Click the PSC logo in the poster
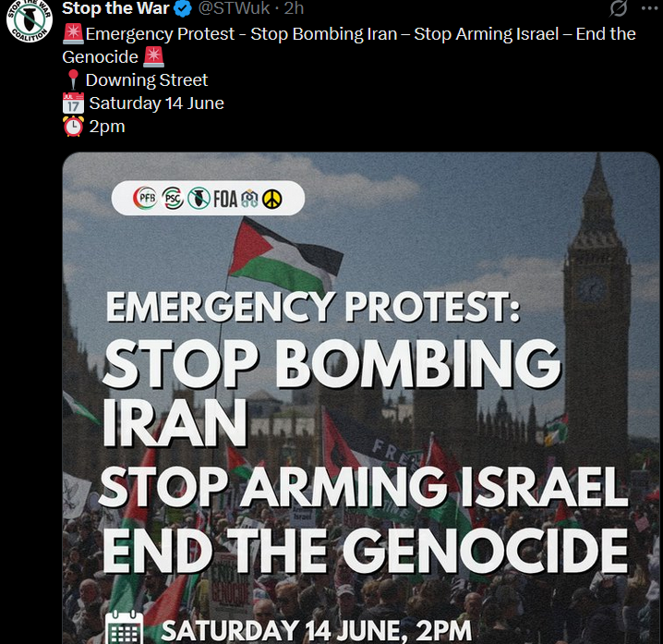663x644 pixels. [x=173, y=198]
